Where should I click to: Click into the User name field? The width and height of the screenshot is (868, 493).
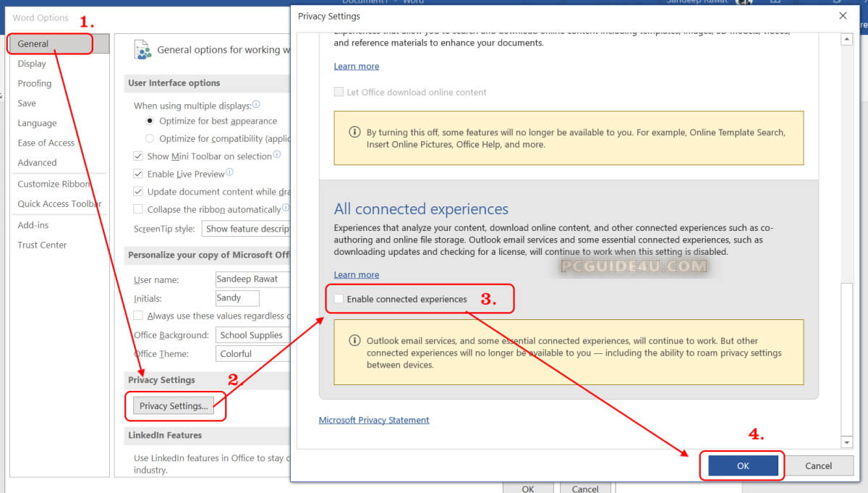click(252, 279)
